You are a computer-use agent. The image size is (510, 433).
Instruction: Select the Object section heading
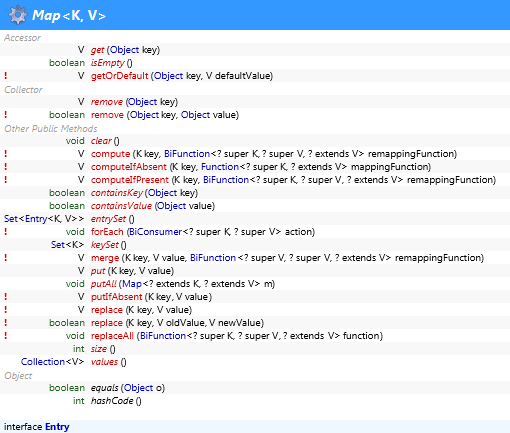[x=18, y=376]
